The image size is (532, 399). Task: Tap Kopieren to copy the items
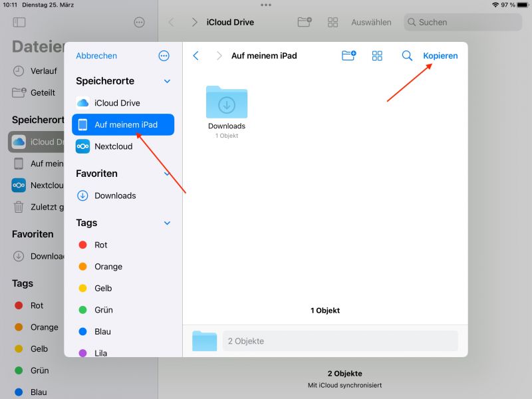click(440, 56)
